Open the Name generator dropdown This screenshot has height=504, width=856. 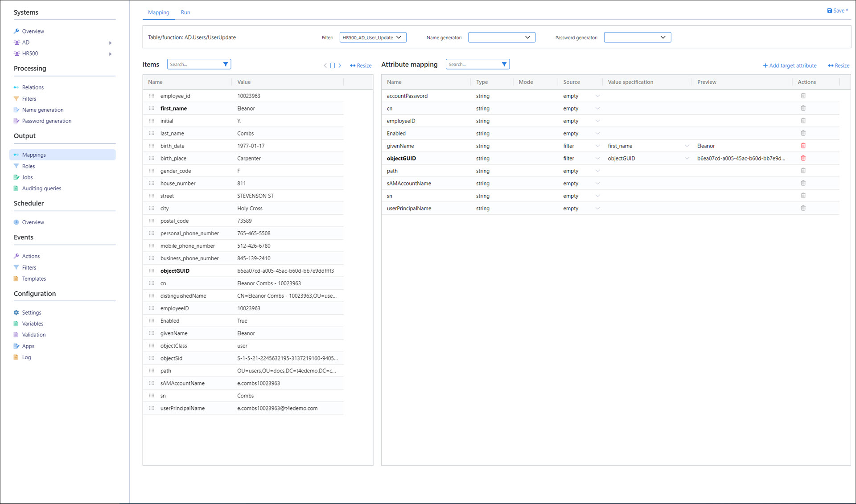tap(501, 37)
